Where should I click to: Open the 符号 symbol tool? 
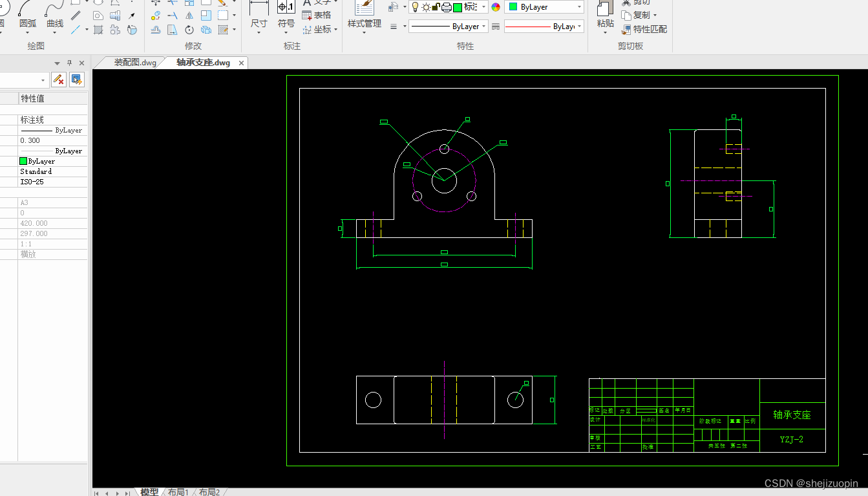coord(286,16)
